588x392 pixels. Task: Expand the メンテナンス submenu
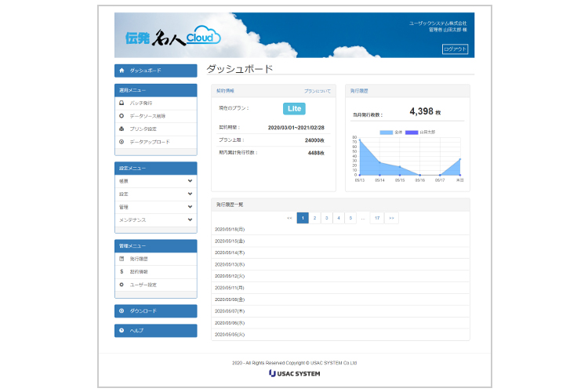[190, 220]
